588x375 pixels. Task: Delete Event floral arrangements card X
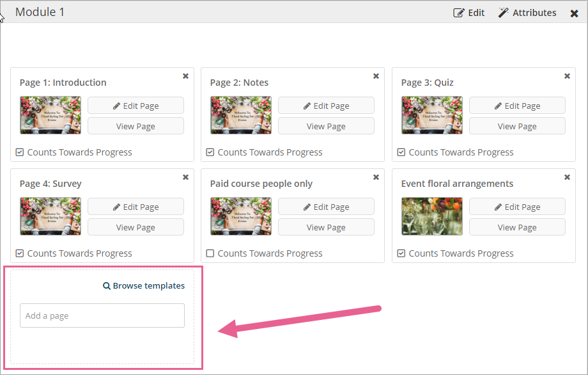click(x=567, y=177)
